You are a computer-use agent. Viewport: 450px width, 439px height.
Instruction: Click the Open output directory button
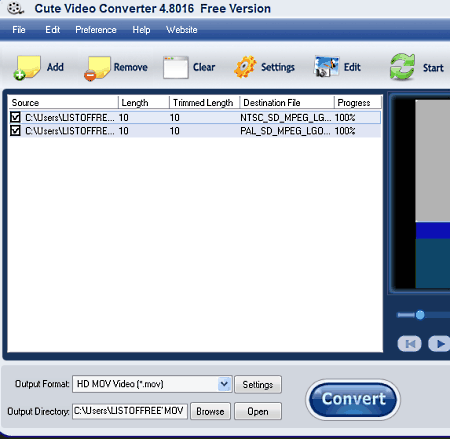click(x=258, y=411)
